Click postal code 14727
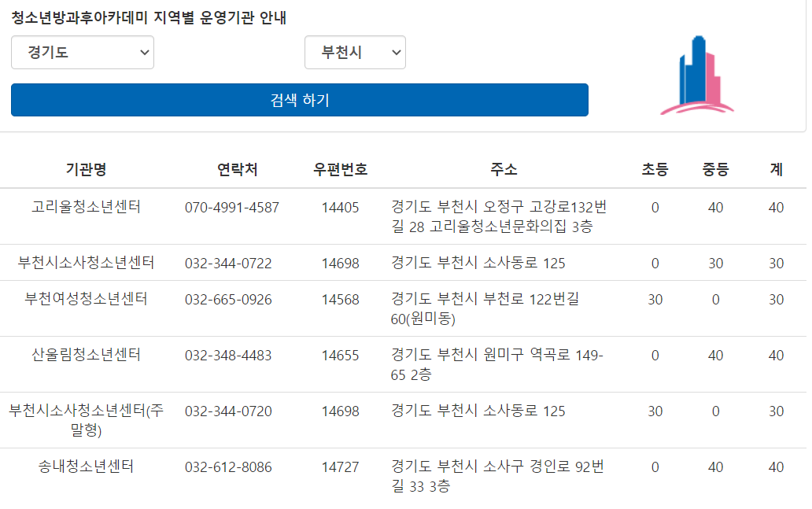Image resolution: width=812 pixels, height=509 pixels. pyautogui.click(x=340, y=467)
